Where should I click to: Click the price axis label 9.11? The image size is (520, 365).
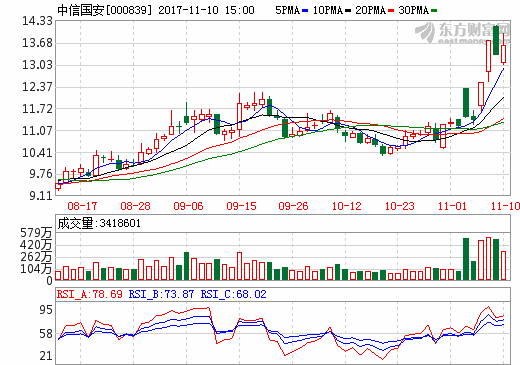point(41,196)
